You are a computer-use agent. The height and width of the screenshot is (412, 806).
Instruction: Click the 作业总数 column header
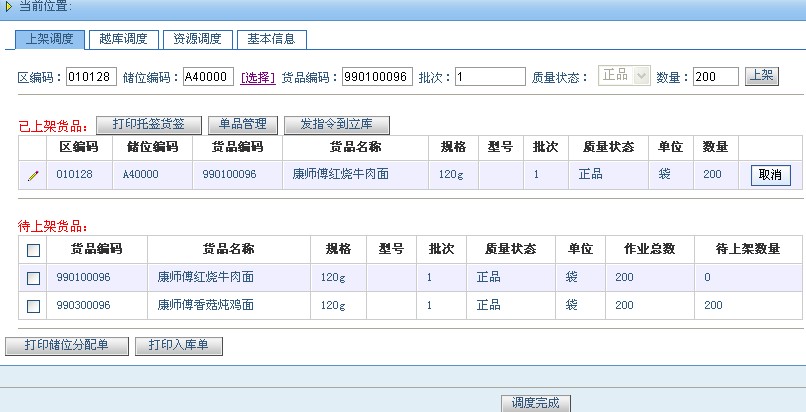pos(649,249)
